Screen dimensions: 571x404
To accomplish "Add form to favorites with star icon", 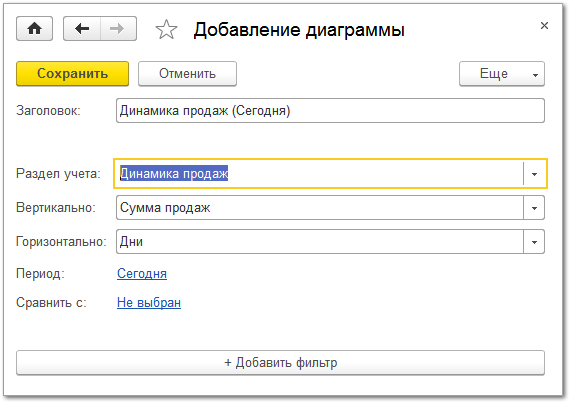I will [x=166, y=29].
